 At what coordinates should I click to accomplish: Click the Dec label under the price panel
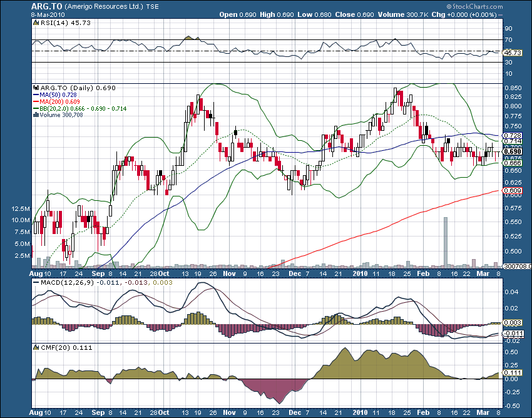pyautogui.click(x=295, y=274)
